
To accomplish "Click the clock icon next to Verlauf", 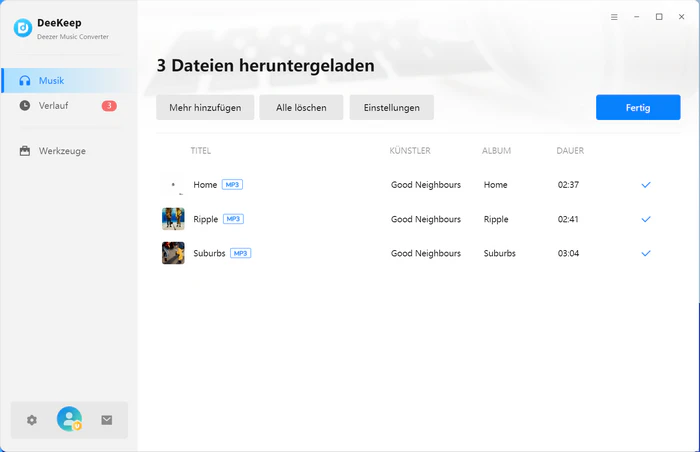I will [x=25, y=105].
